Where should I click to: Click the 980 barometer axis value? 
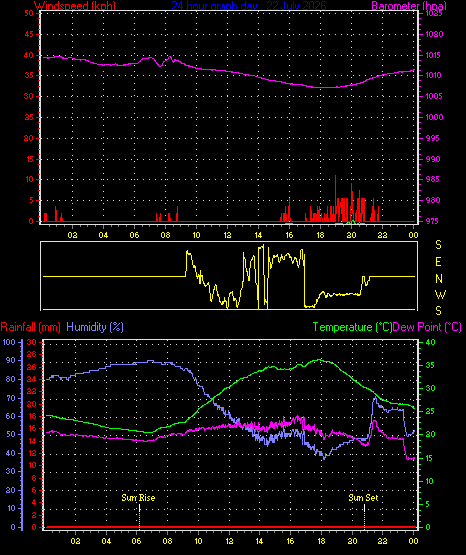[x=433, y=200]
